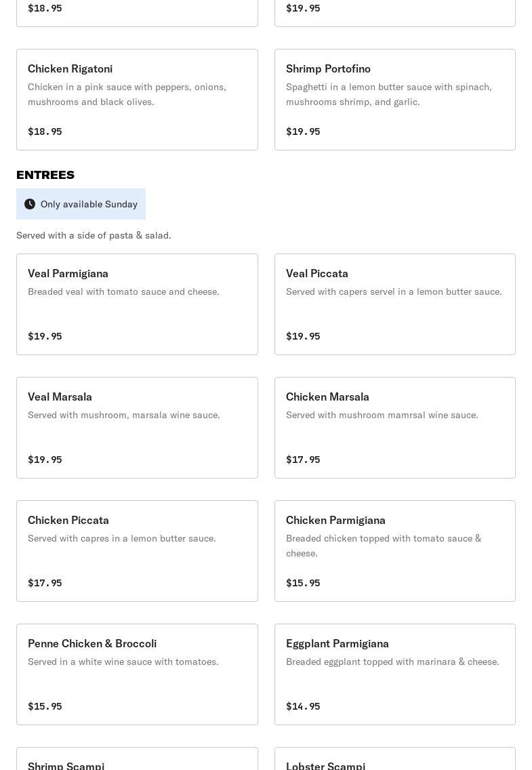Viewport: 532px width, 770px height.
Task: Click the $19.95 card above Shrimp Portofino
Action: pyautogui.click(x=394, y=12)
